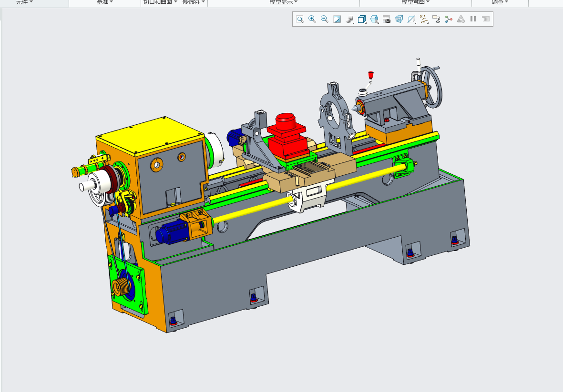Open Saved Orientations cube icon
This screenshot has width=563, height=392.
pos(362,20)
